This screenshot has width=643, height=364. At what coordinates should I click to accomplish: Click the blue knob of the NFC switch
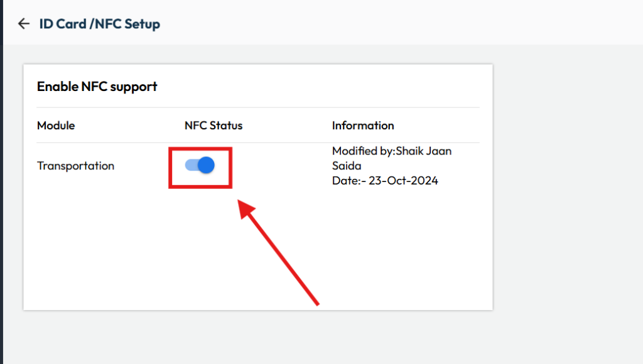click(206, 165)
